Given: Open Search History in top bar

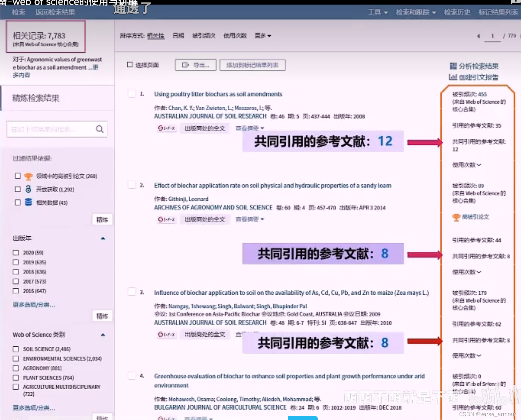Looking at the screenshot, I should point(457,12).
